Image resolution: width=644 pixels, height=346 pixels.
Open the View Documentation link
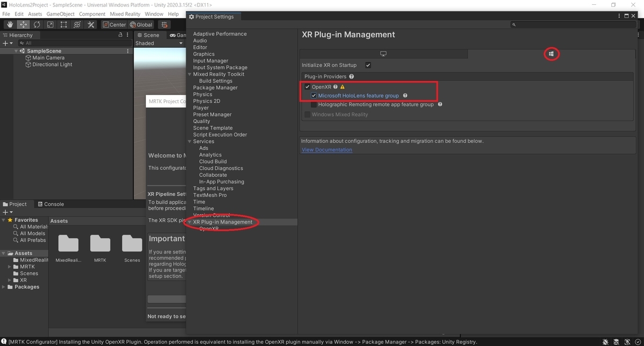pyautogui.click(x=327, y=150)
